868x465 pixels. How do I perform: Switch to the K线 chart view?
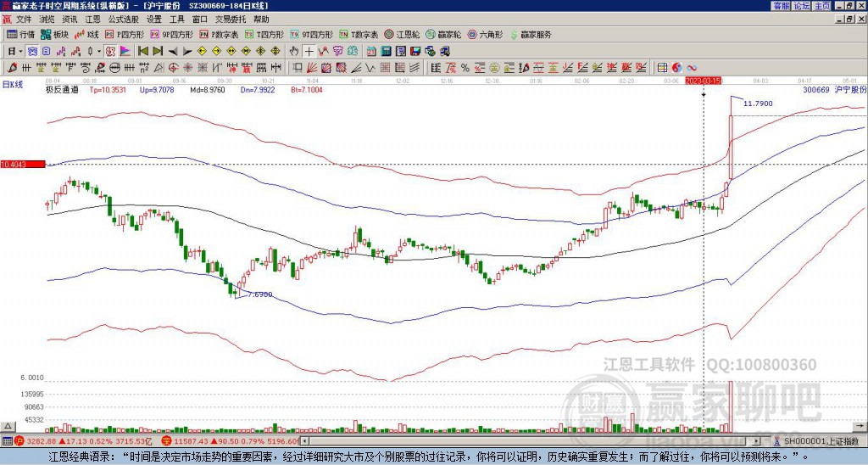point(86,34)
